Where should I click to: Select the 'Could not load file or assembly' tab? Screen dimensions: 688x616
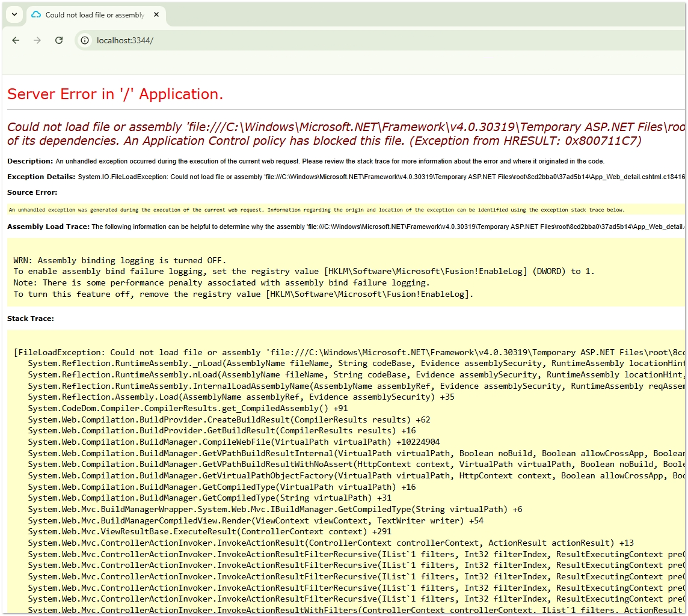coord(94,15)
